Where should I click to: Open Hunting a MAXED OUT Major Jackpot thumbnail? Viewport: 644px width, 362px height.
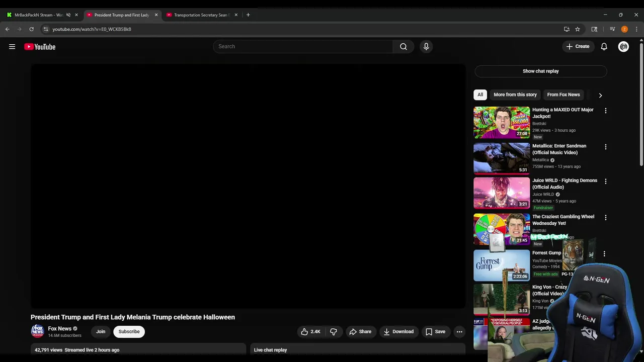pyautogui.click(x=502, y=122)
